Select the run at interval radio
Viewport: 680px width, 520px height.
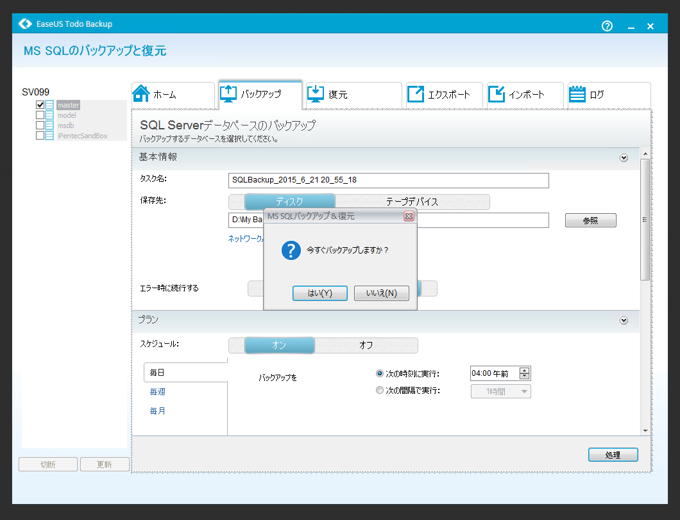click(379, 390)
